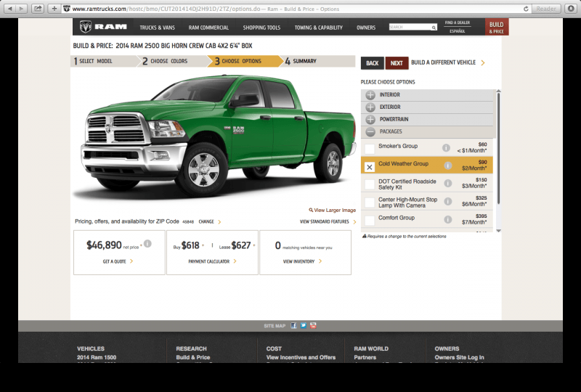581x392 pixels.
Task: Collapse the Packages options section
Action: 427,131
